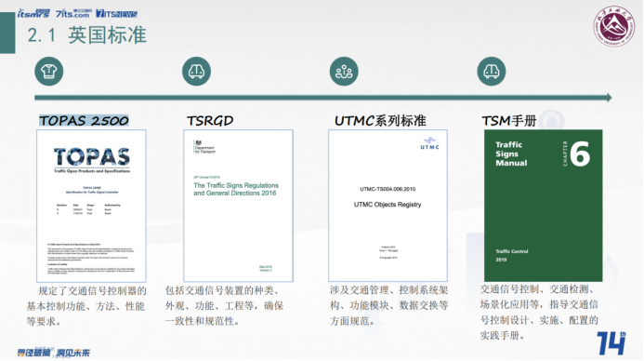Open the Traffic Signs Regulations cover thumbnail
644x361 pixels.
pos(238,206)
